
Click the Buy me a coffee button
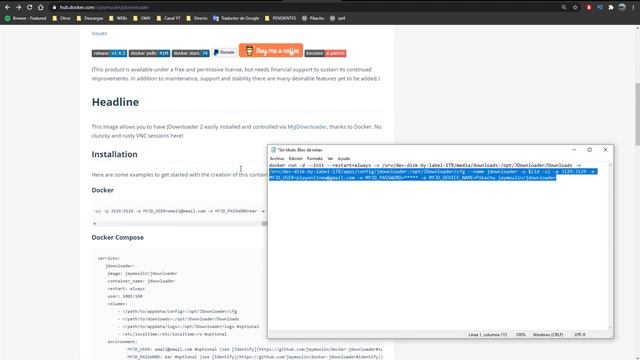(x=271, y=51)
